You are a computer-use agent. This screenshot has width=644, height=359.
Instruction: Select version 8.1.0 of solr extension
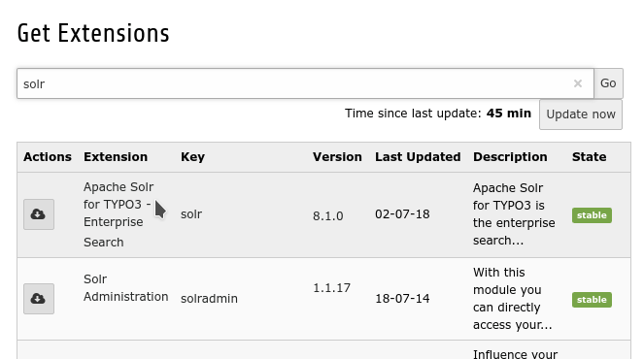click(x=327, y=215)
